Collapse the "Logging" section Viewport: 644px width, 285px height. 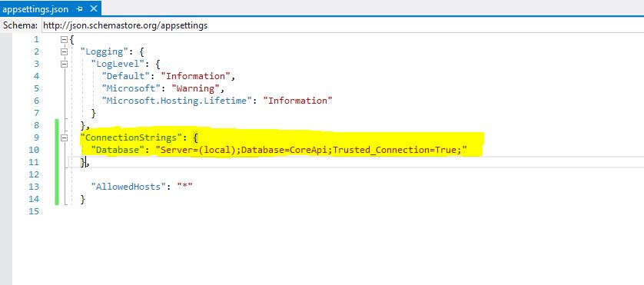pyautogui.click(x=64, y=52)
